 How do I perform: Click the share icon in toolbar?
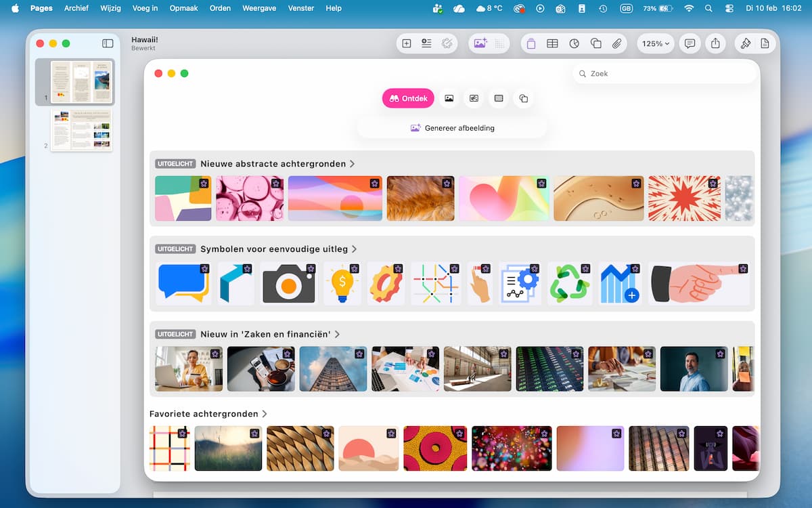point(715,43)
